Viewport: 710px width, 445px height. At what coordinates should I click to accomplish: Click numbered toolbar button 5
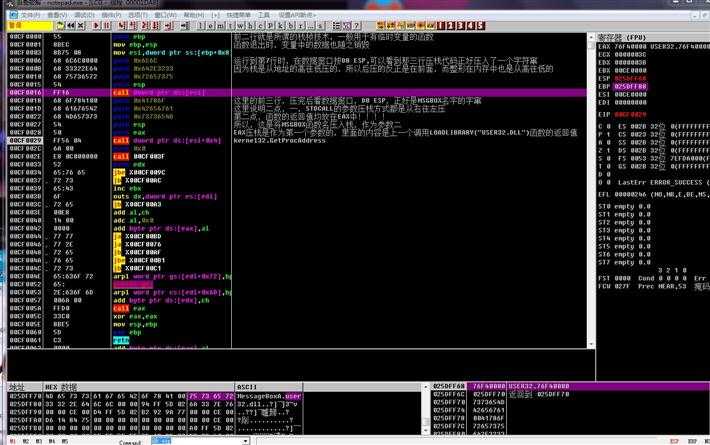tap(480, 26)
